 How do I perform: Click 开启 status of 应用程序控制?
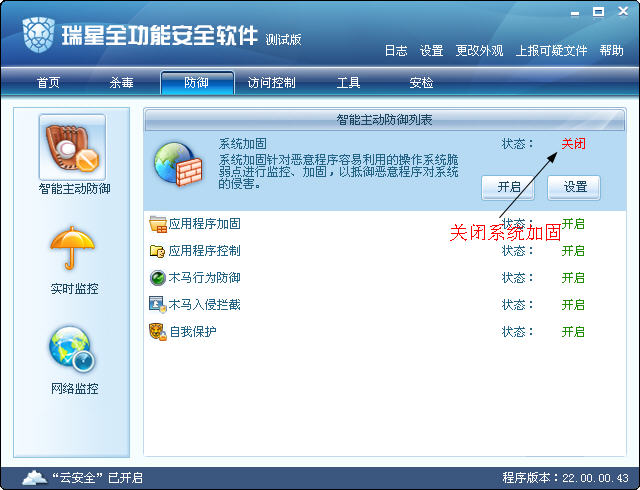573,251
